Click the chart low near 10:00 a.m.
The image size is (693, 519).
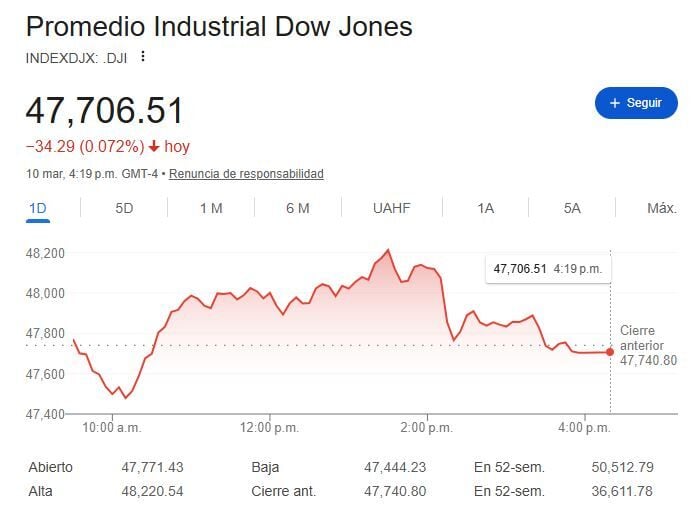[x=126, y=397]
